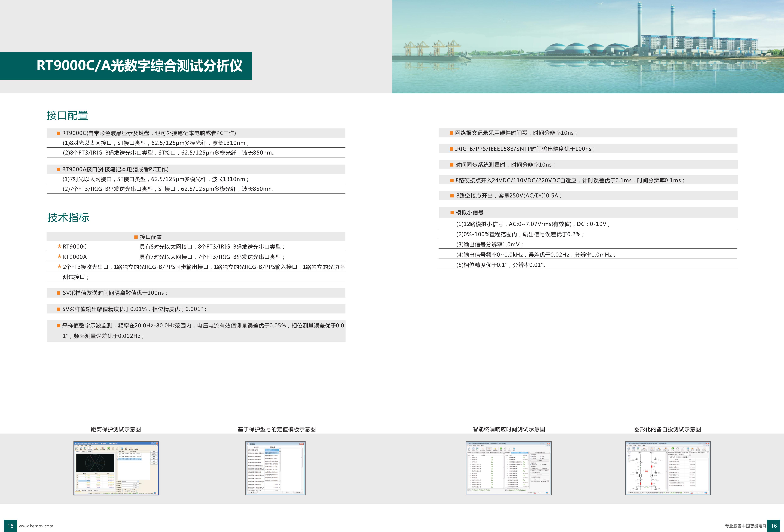Click the line (2)0%-100%量程范围内
The image size is (784, 532).
pos(520,234)
